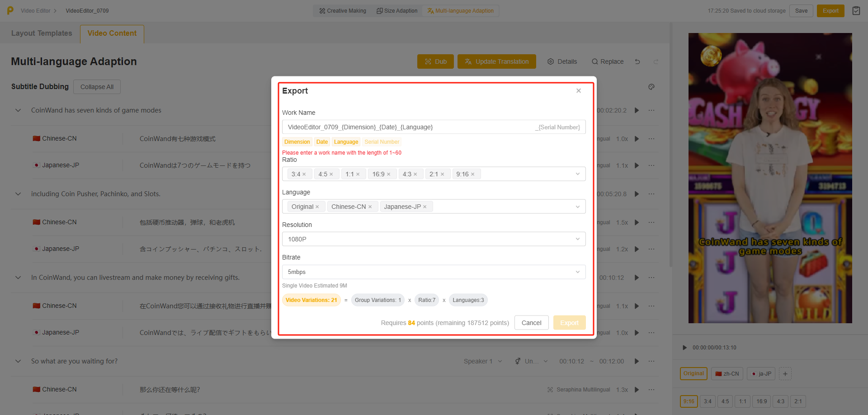Click the palette style icon
The width and height of the screenshot is (868, 415).
click(x=651, y=87)
